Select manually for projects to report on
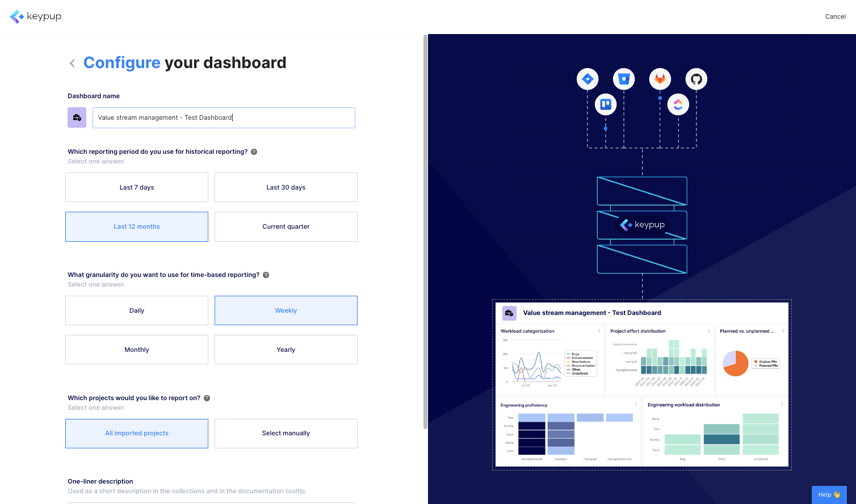Viewport: 856px width, 504px height. [x=286, y=433]
